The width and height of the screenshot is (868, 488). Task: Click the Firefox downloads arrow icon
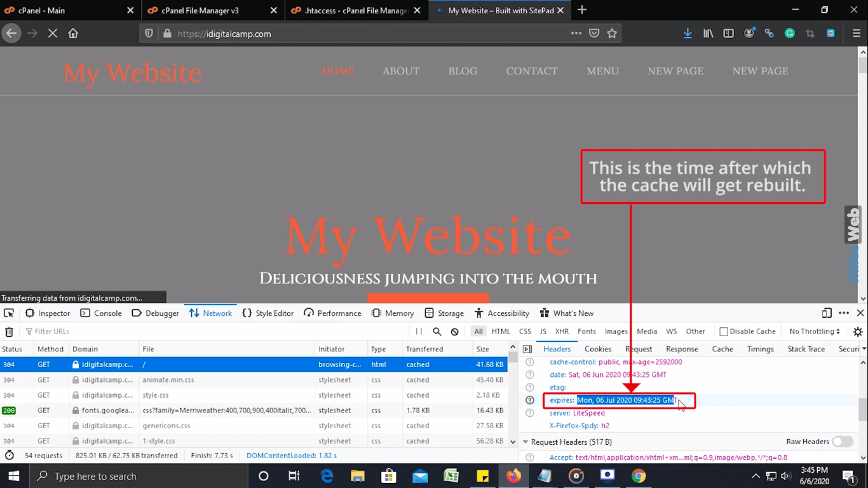(x=688, y=34)
